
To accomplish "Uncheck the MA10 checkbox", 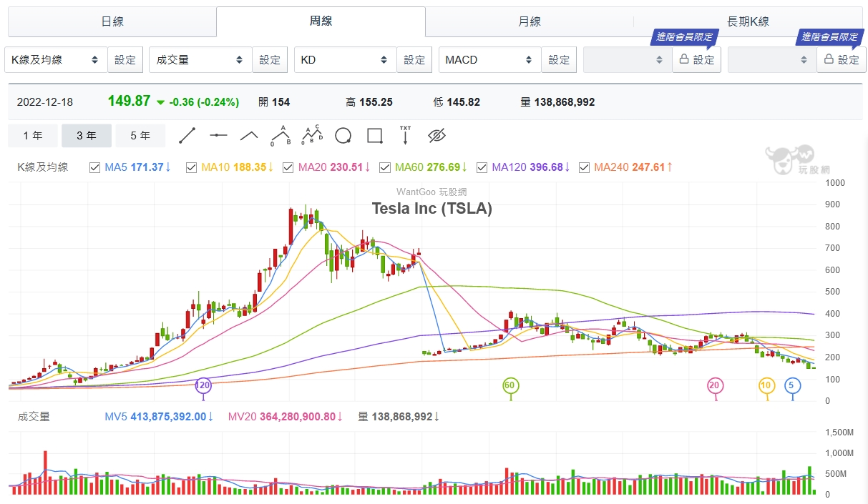I will point(191,167).
